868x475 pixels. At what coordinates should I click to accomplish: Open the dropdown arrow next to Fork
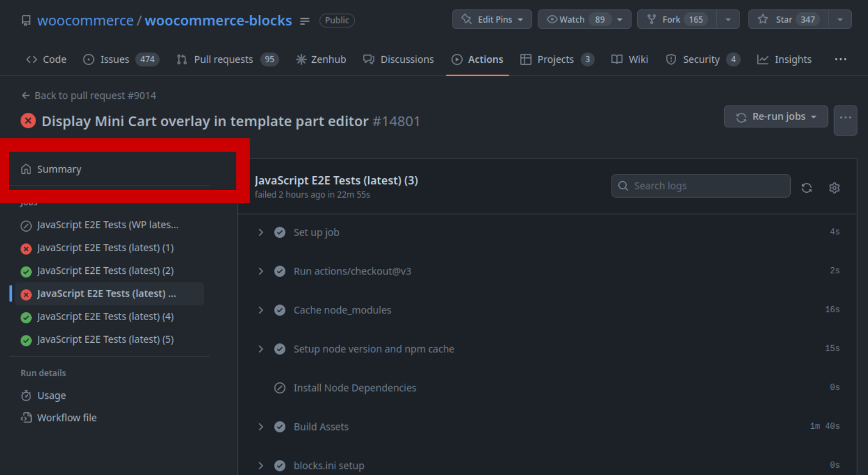[728, 19]
